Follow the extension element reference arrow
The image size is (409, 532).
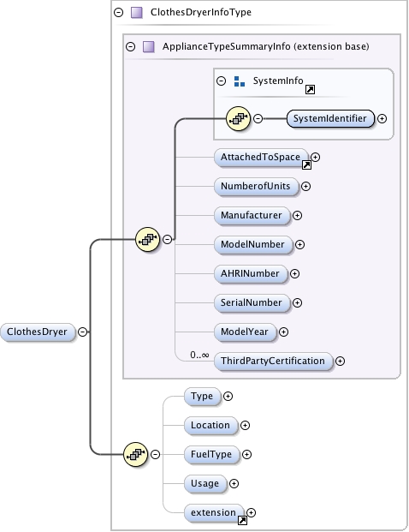pos(242,520)
